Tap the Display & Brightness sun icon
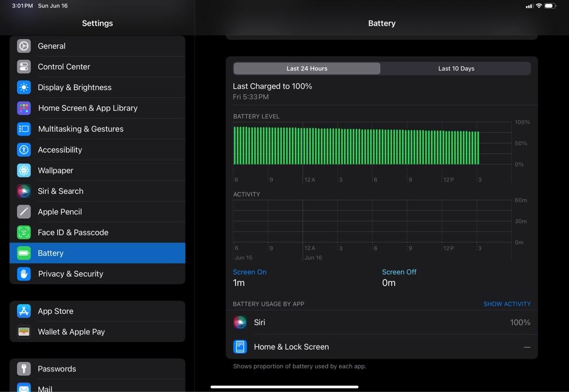Image resolution: width=569 pixels, height=392 pixels. tap(24, 87)
